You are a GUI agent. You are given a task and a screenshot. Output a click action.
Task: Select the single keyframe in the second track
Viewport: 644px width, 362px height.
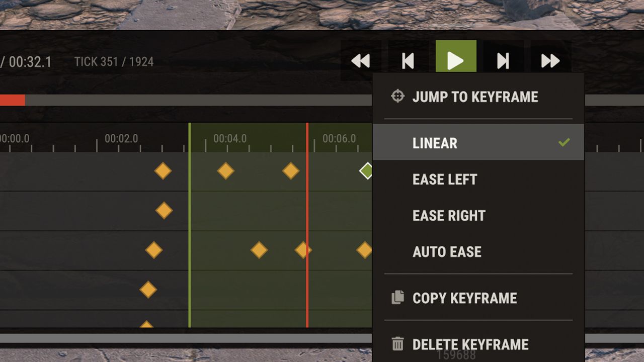164,210
